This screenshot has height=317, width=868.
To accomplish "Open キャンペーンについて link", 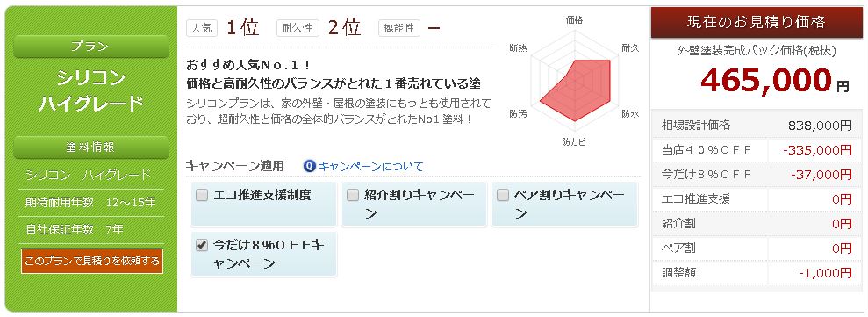I will click(371, 166).
